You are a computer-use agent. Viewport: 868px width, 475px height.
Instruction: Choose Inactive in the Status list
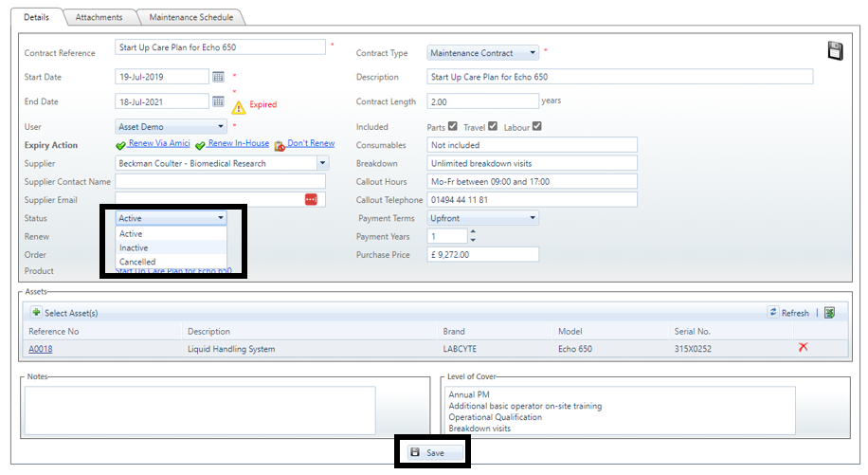click(x=172, y=247)
